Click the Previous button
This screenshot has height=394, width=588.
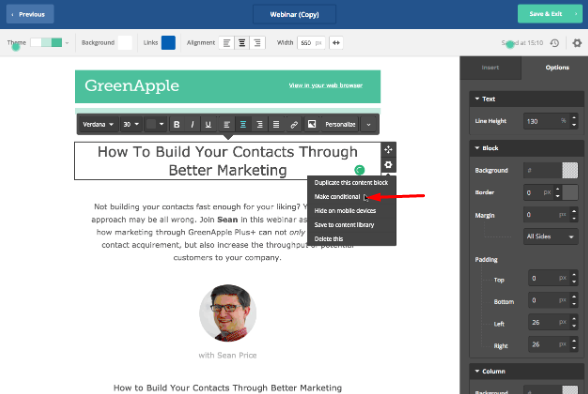click(x=30, y=14)
